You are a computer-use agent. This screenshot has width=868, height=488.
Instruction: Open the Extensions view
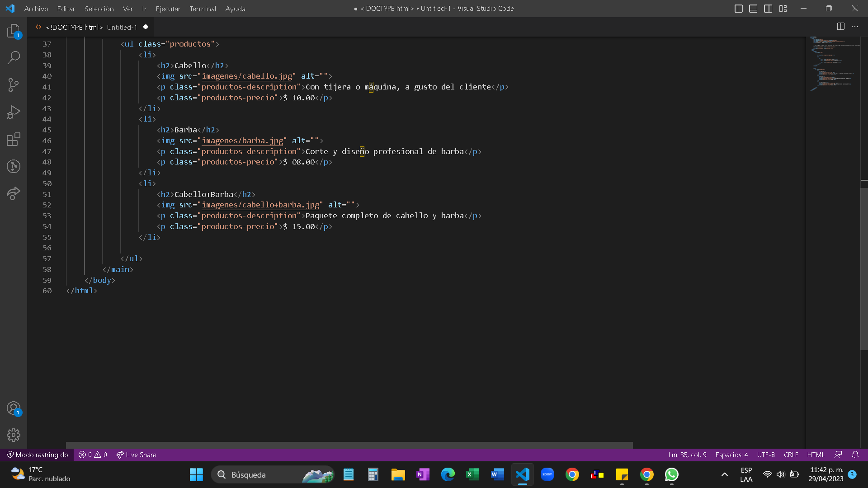pos(14,139)
